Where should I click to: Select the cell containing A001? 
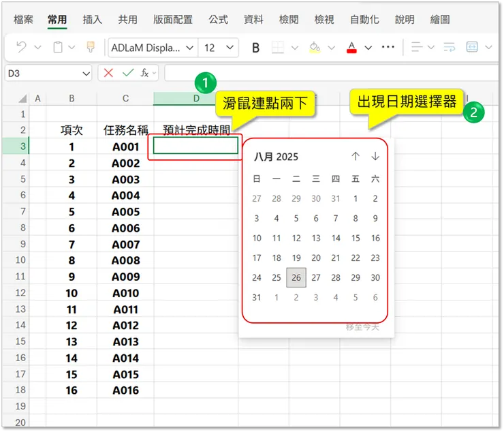click(x=125, y=146)
